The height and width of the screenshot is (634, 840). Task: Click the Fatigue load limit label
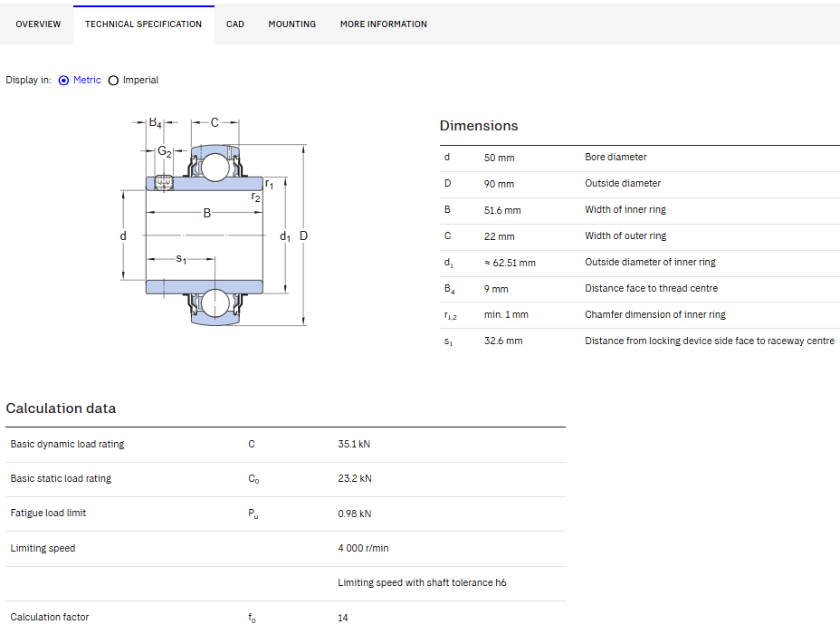(48, 513)
